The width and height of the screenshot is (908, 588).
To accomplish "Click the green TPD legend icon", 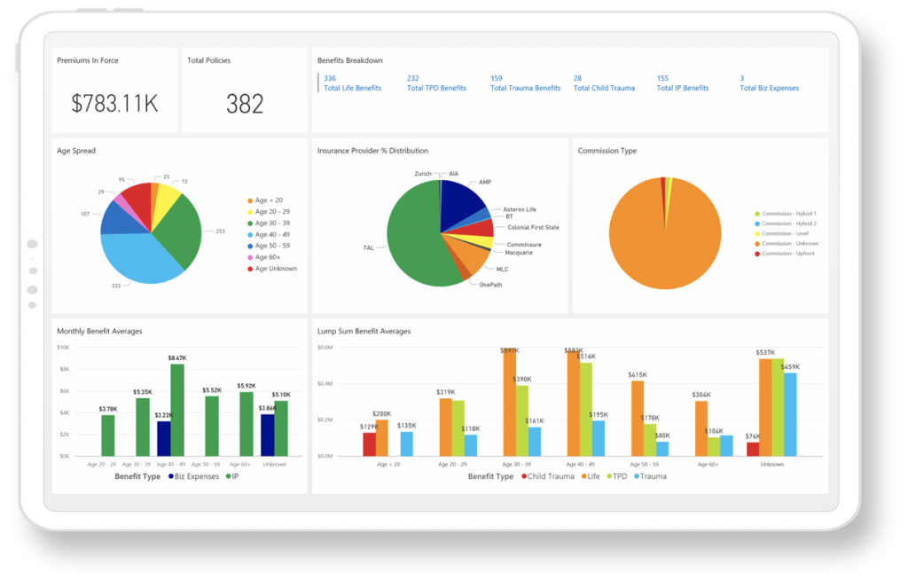I will [608, 475].
